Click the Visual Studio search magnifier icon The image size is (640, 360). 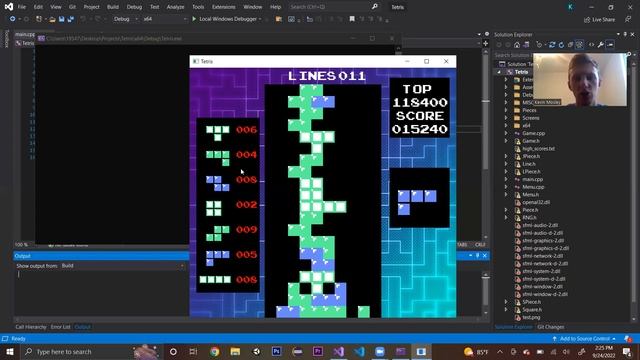(x=375, y=7)
